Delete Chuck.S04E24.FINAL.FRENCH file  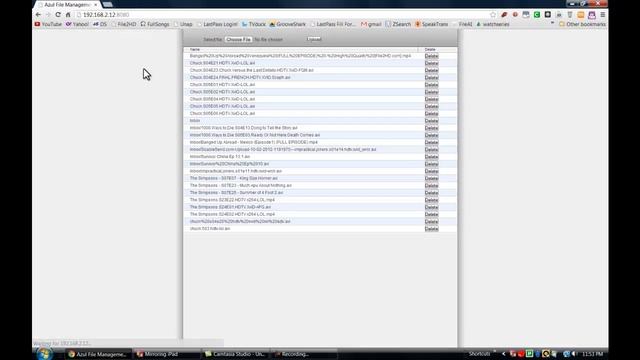431,78
